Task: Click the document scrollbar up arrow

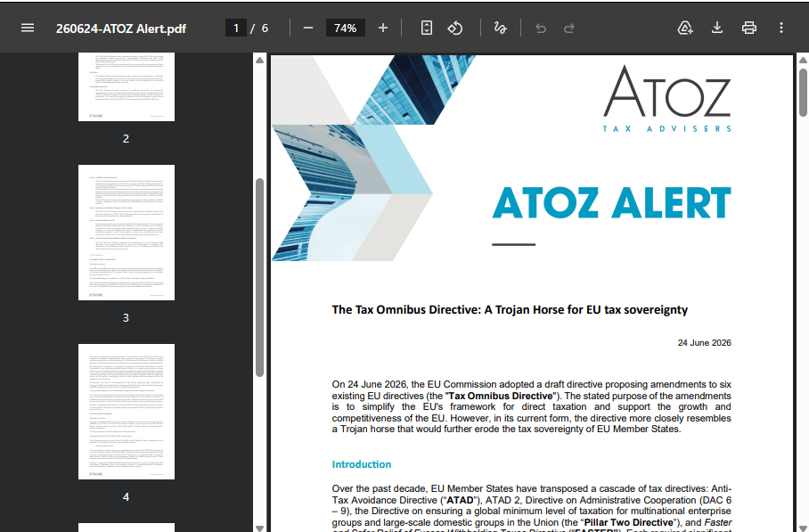Action: [803, 60]
